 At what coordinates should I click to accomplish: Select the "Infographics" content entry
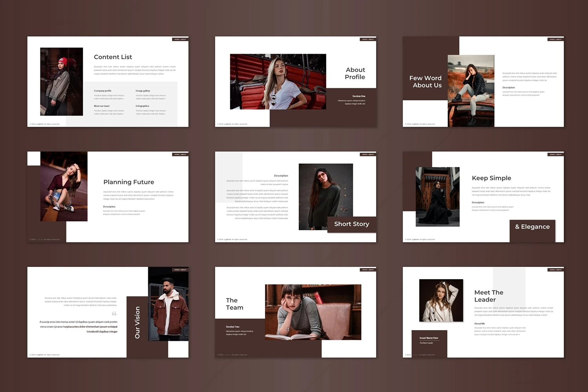(x=142, y=106)
